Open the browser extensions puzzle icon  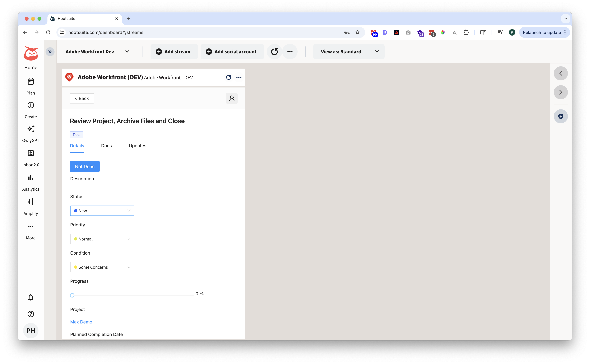(x=466, y=33)
